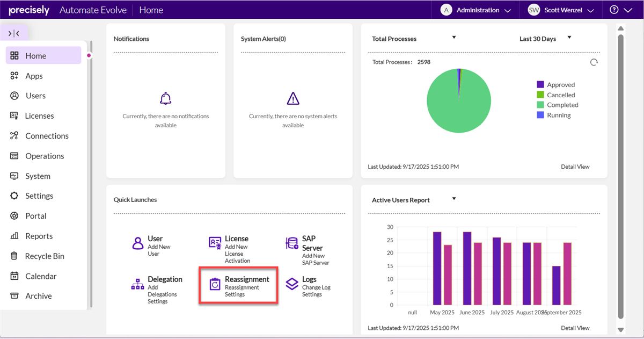Click the Add New User quick launch icon
644x339 pixels.
(137, 243)
